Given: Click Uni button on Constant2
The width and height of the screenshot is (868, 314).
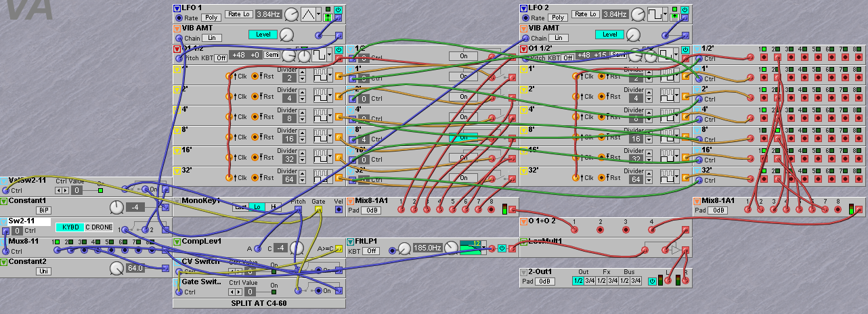Looking at the screenshot, I should point(44,271).
